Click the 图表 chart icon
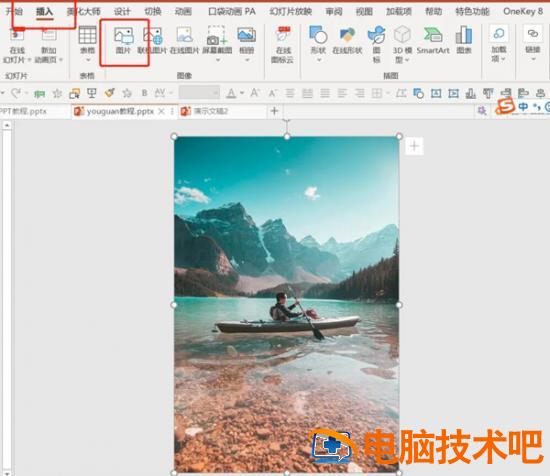550x476 pixels. [x=464, y=41]
